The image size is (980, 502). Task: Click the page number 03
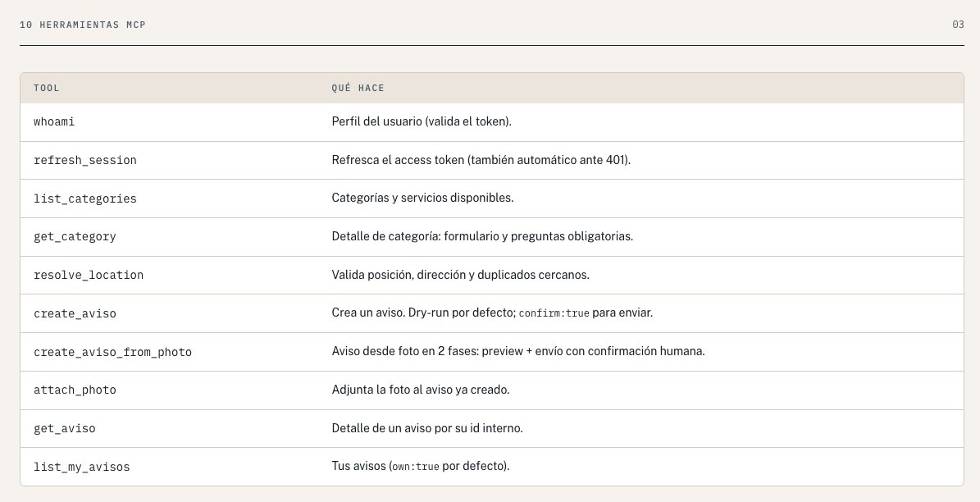958,25
